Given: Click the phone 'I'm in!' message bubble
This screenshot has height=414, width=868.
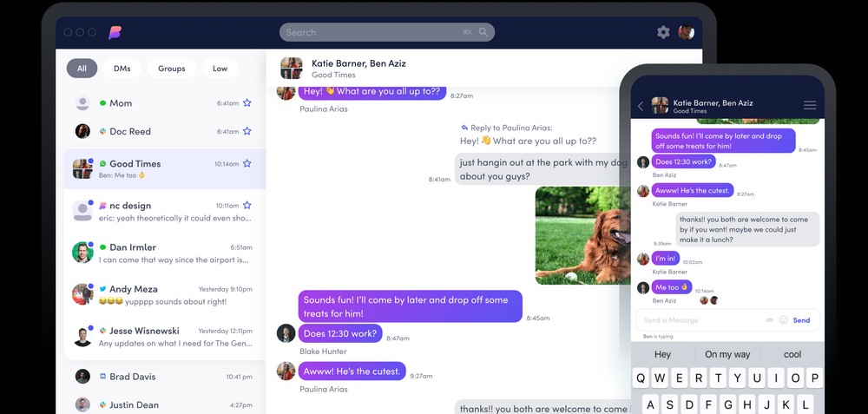Looking at the screenshot, I should (x=666, y=259).
